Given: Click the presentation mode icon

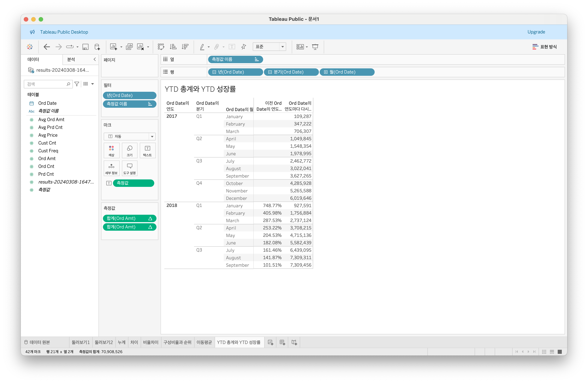Looking at the screenshot, I should (315, 47).
